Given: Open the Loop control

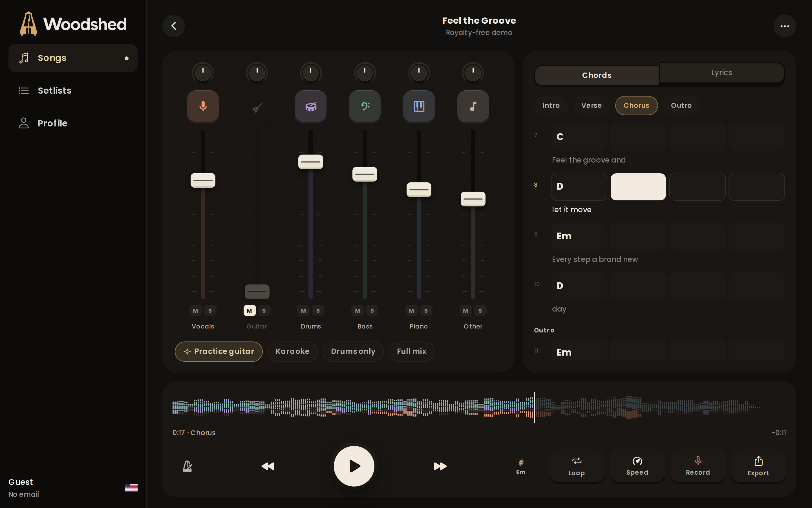Looking at the screenshot, I should pos(577,466).
